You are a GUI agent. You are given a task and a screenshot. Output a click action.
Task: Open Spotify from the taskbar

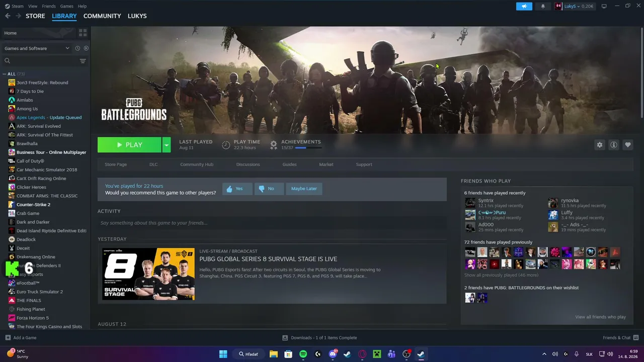click(303, 354)
